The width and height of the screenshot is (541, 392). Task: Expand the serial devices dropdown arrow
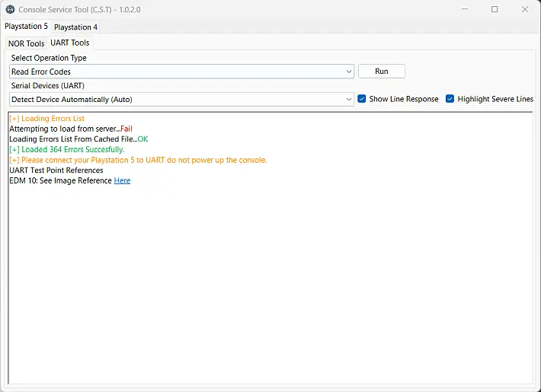348,99
